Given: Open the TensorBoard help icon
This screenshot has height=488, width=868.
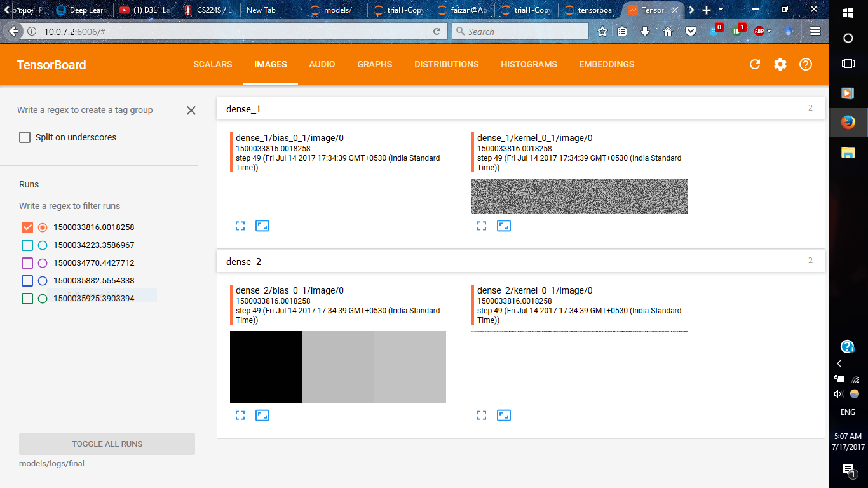Looking at the screenshot, I should point(806,64).
